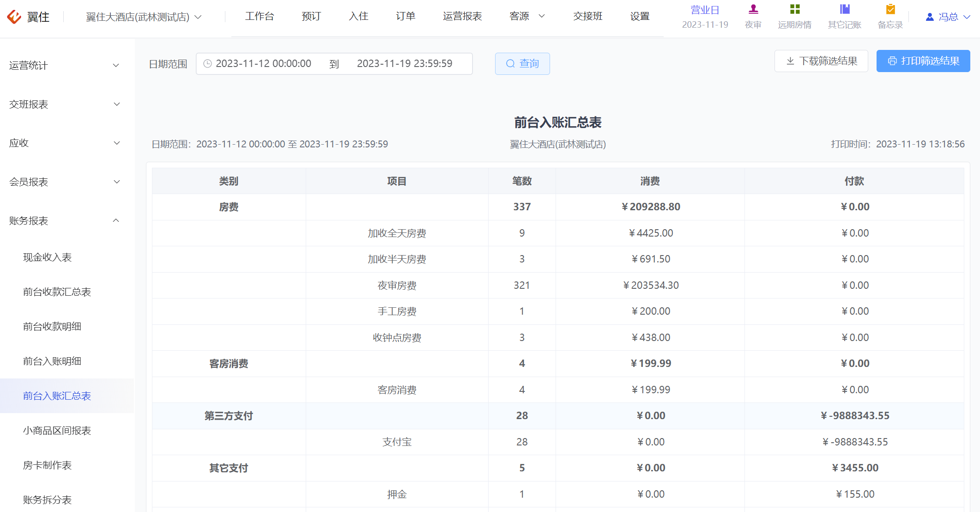Click the 营业日 2023-11-19 indicator
980x512 pixels.
click(705, 17)
